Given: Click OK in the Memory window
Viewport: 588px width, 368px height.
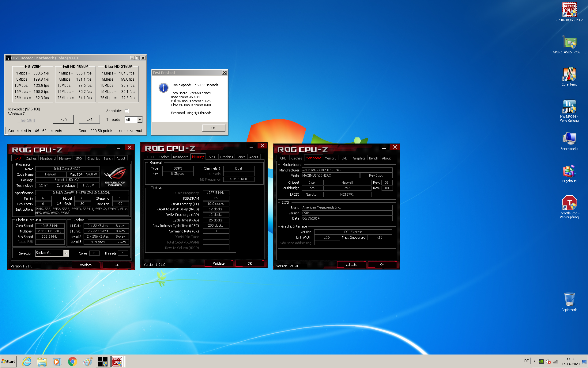Looking at the screenshot, I should (250, 263).
